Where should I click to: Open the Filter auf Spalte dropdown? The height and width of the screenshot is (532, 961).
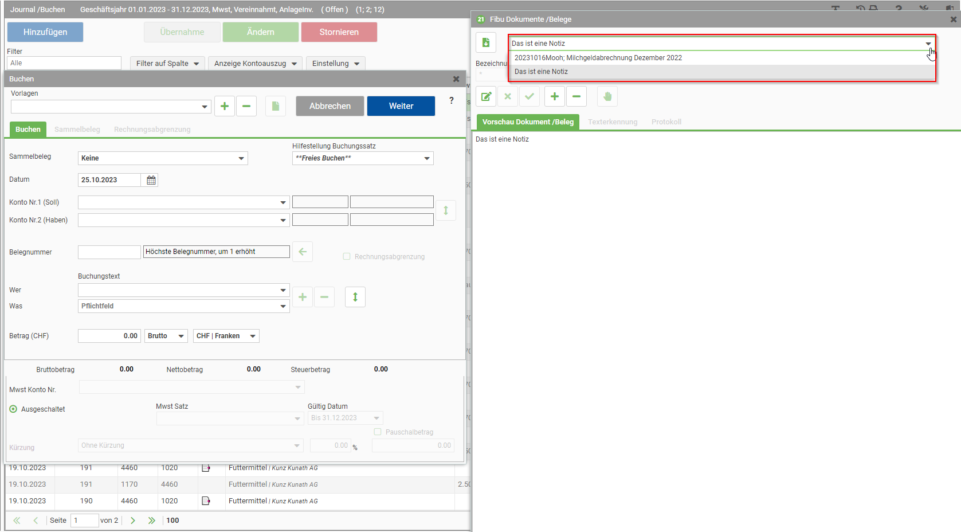[168, 63]
